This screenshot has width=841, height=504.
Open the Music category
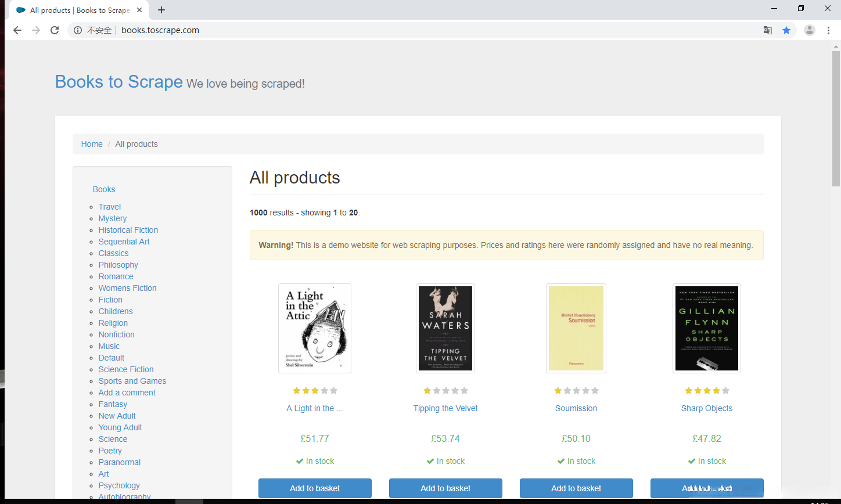pyautogui.click(x=109, y=346)
